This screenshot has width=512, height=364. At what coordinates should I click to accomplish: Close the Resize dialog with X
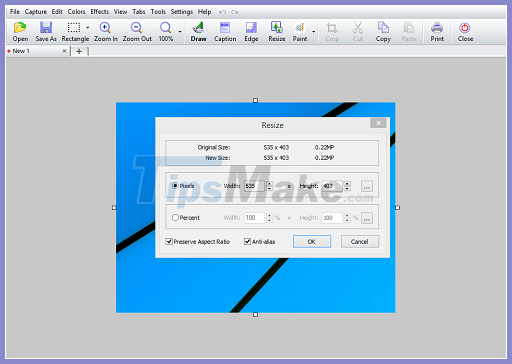[x=378, y=123]
